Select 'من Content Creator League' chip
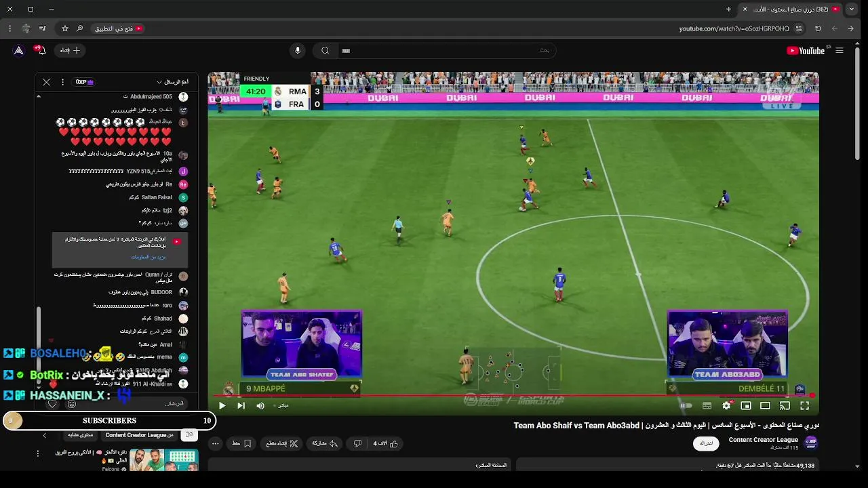Viewport: 868px width, 488px height. pyautogui.click(x=139, y=435)
